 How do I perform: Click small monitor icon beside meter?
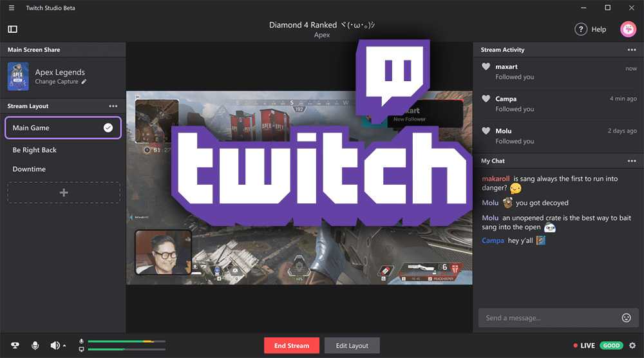point(81,350)
